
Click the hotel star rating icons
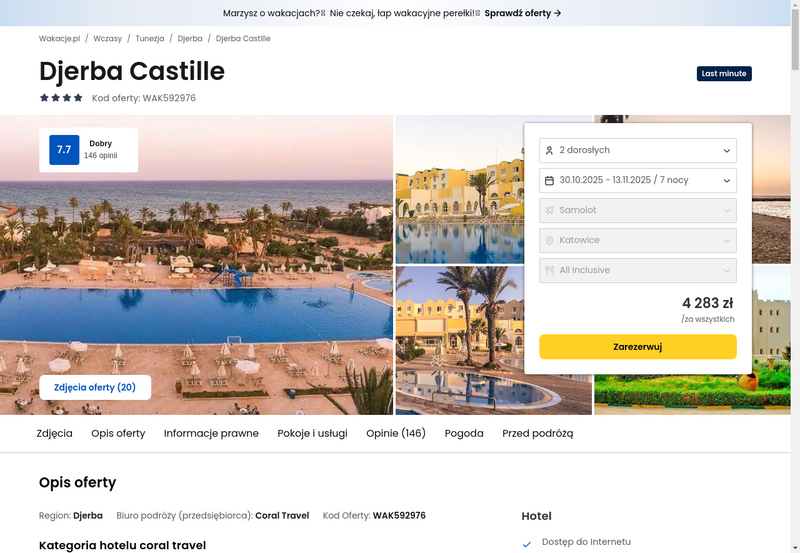(61, 97)
